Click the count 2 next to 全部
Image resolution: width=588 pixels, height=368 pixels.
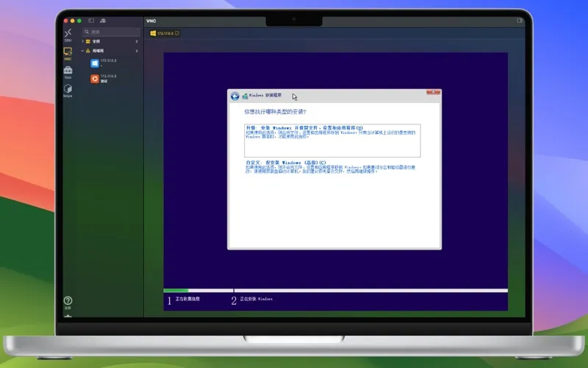coord(137,41)
